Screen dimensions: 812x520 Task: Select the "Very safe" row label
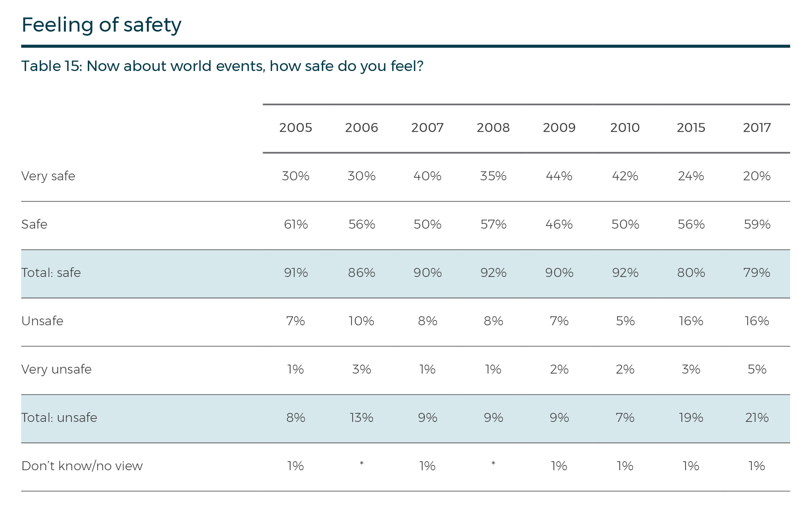[48, 176]
